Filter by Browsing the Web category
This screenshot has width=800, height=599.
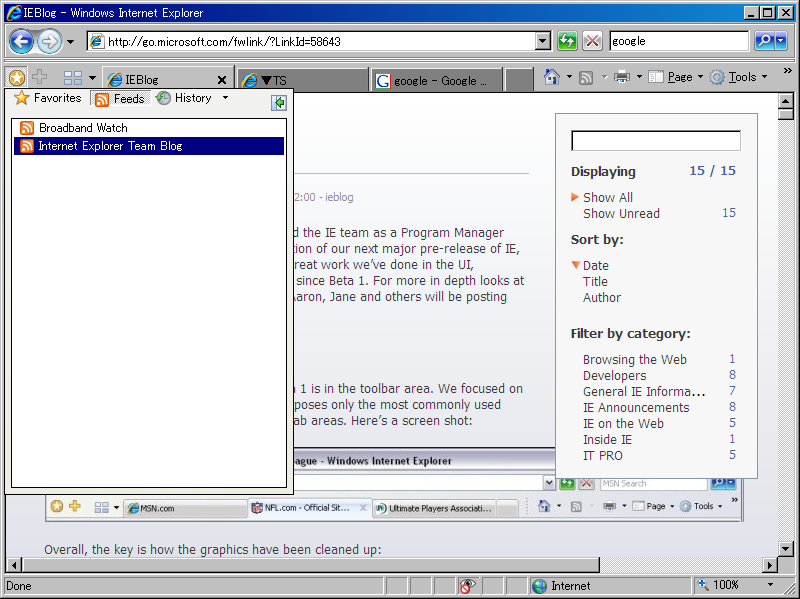tap(635, 360)
